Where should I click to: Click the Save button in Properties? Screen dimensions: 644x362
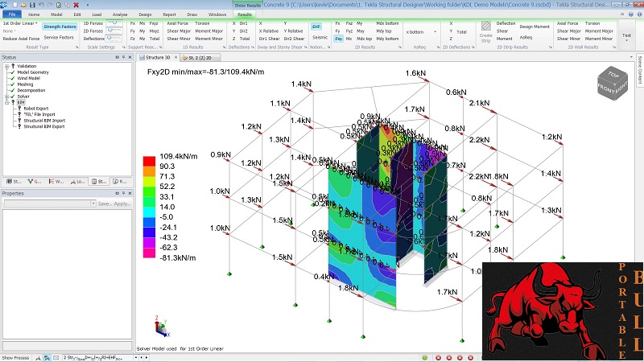105,204
